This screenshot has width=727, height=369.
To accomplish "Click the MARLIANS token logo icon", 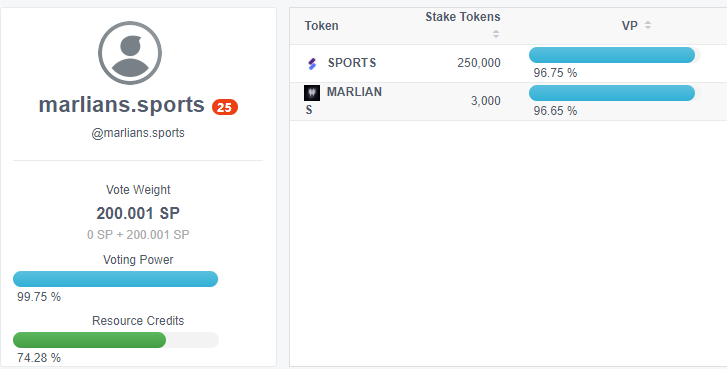I will tap(312, 93).
